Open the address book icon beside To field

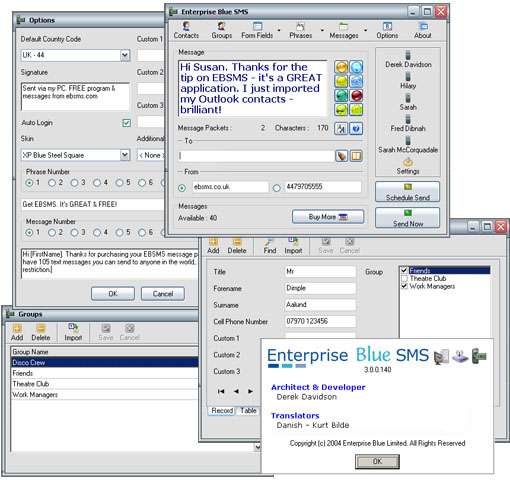point(356,156)
